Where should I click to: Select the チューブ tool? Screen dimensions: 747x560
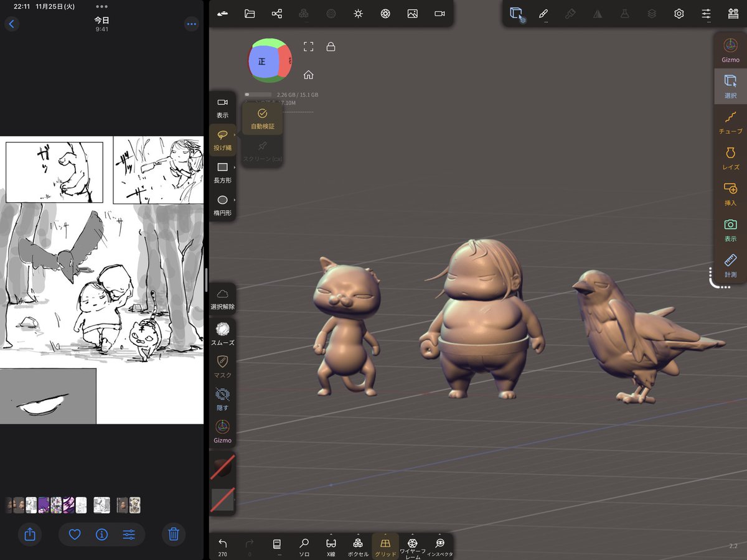(x=731, y=122)
